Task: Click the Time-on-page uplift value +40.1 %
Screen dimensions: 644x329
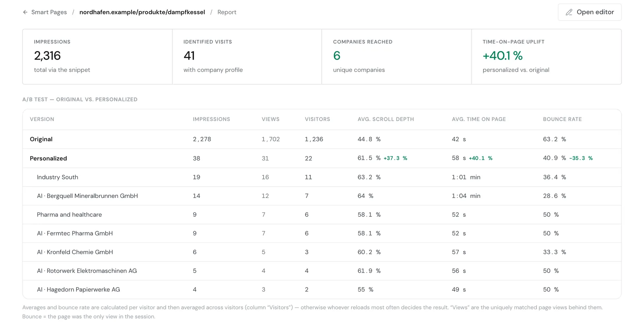Action: (503, 56)
